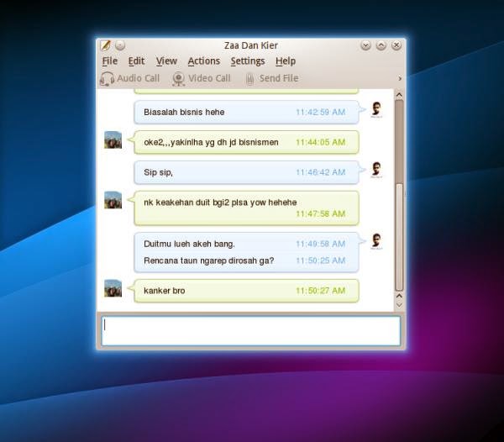Click the timestamp 11:49:58 AM
Screen dimensions: 504x442
pos(321,244)
